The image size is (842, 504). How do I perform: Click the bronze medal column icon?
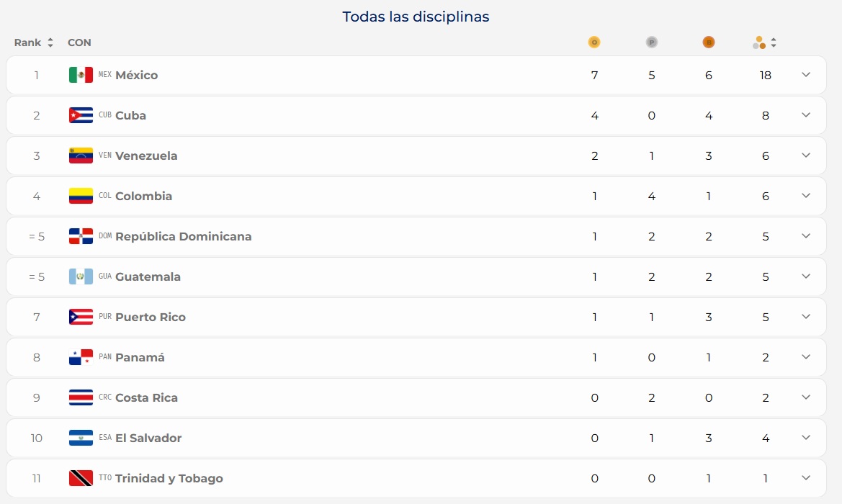pos(708,42)
